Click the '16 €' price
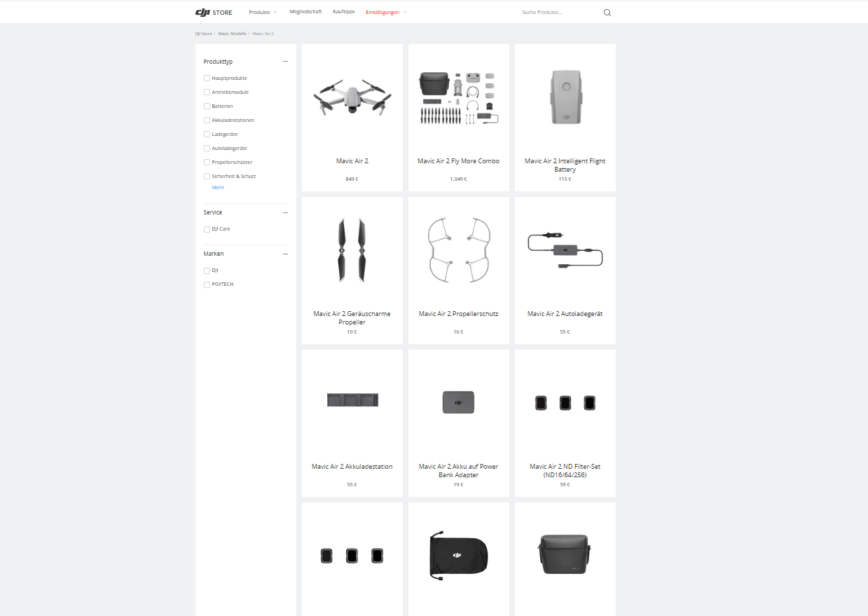 click(x=459, y=332)
